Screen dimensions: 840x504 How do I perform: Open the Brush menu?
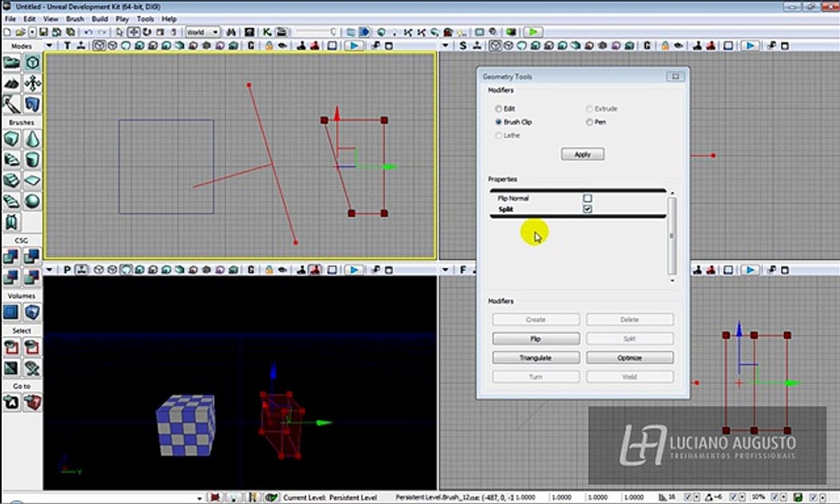(x=75, y=19)
